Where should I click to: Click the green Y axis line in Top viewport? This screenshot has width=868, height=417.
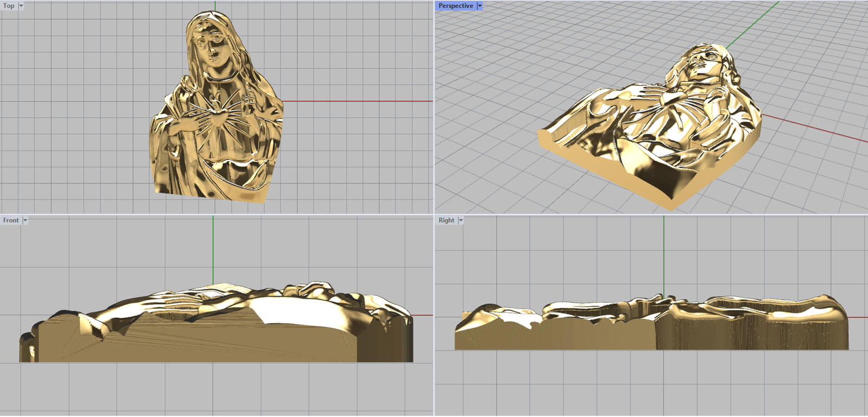click(215, 5)
